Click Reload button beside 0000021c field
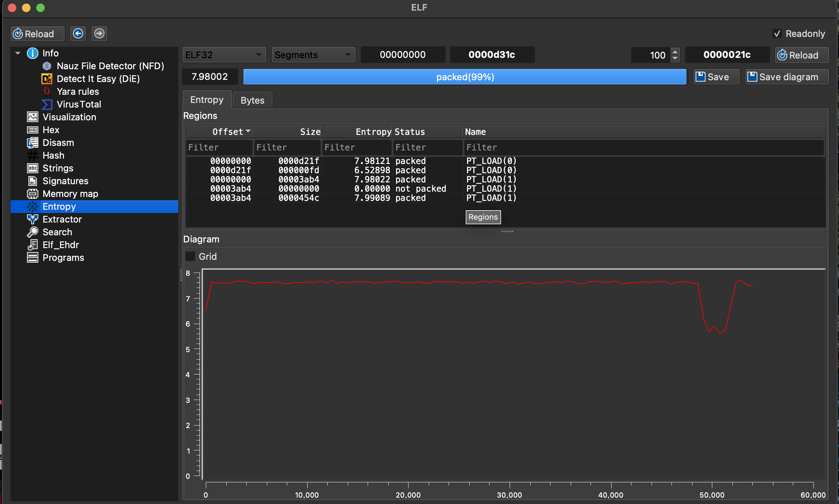The height and width of the screenshot is (504, 839). 802,55
